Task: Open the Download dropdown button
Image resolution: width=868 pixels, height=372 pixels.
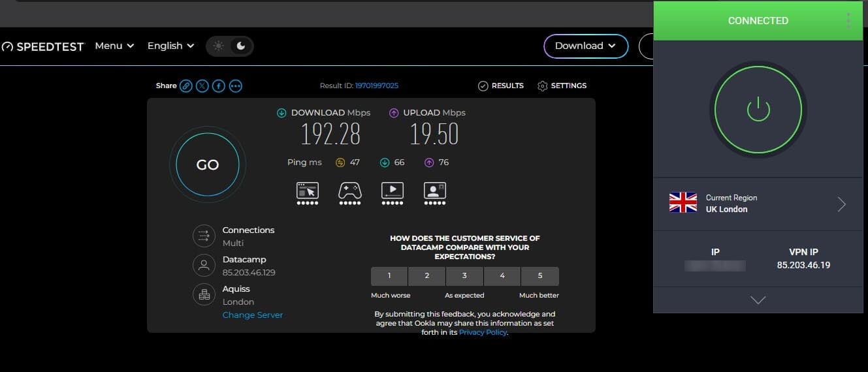Action: [586, 46]
